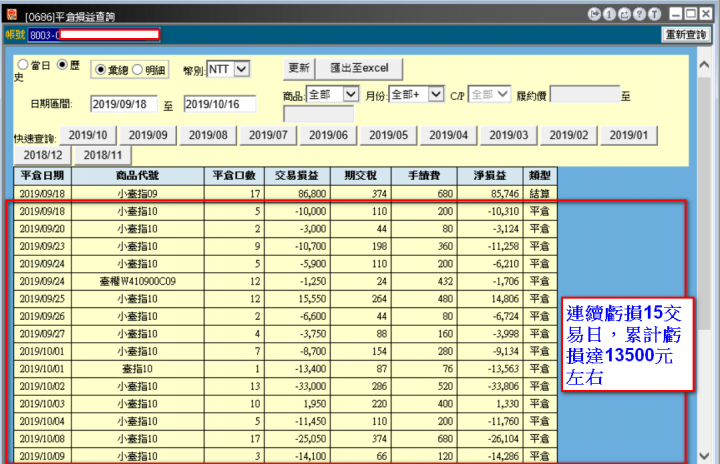Maximize the 平倉損益查詢 window
720x464 pixels.
point(691,14)
